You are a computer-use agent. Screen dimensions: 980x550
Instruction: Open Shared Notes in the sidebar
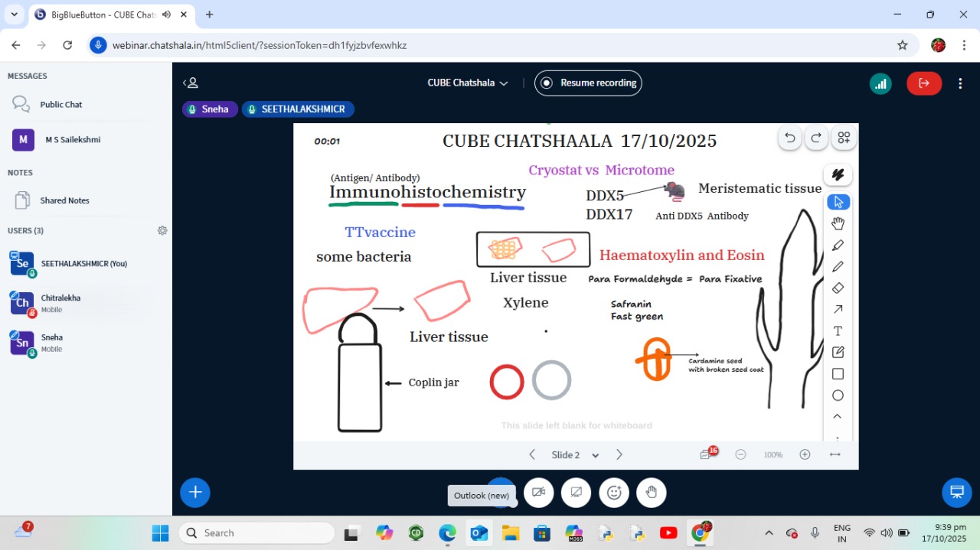(x=64, y=200)
